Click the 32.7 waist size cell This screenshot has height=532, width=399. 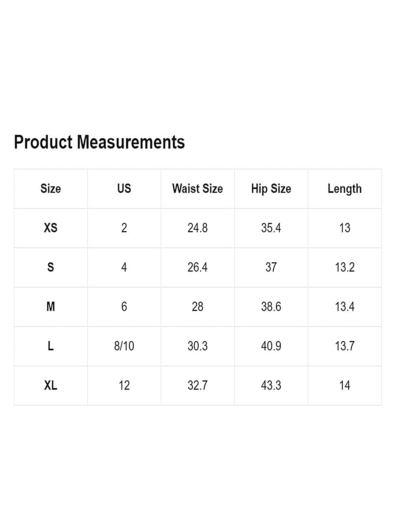[x=197, y=385]
